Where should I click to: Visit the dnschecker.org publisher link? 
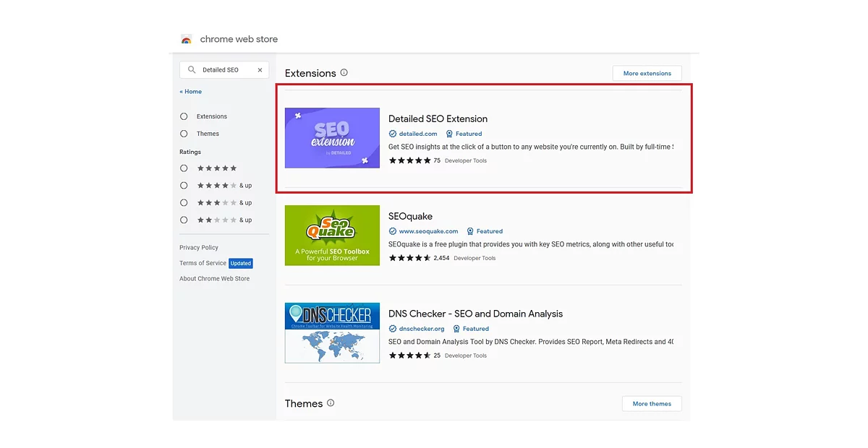[x=422, y=329]
